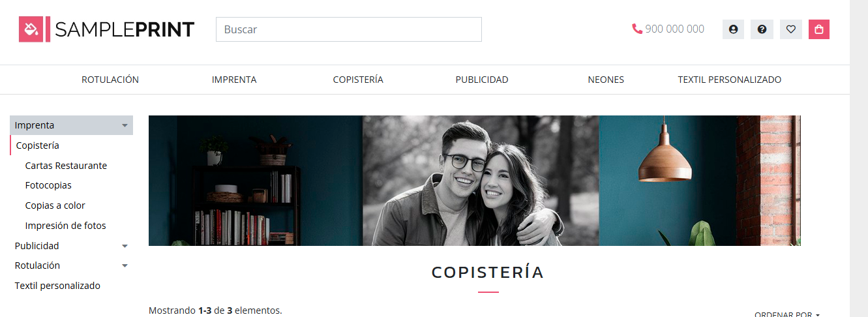The image size is (868, 317).
Task: Click the couple banner image
Action: click(x=475, y=181)
